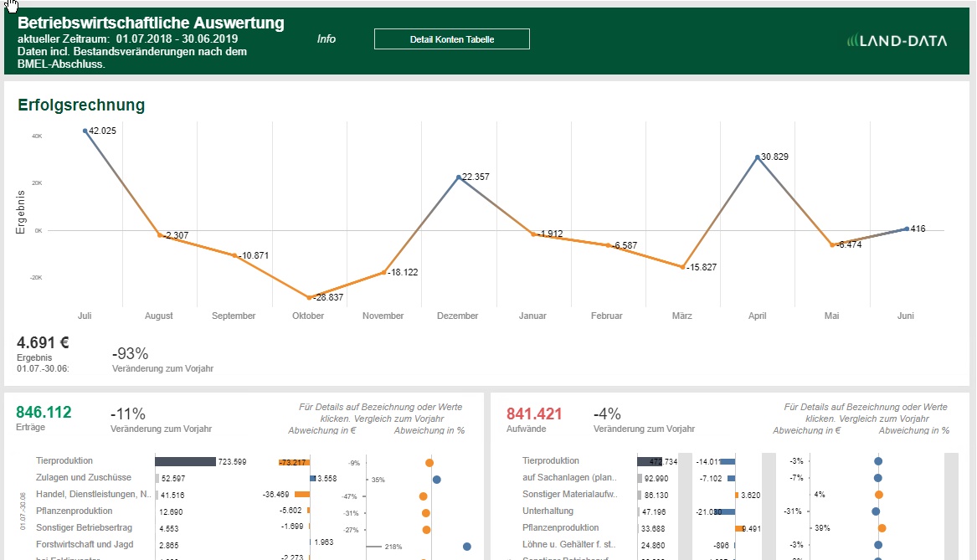Select the Juli data point 42.025
The image size is (977, 560).
point(85,131)
